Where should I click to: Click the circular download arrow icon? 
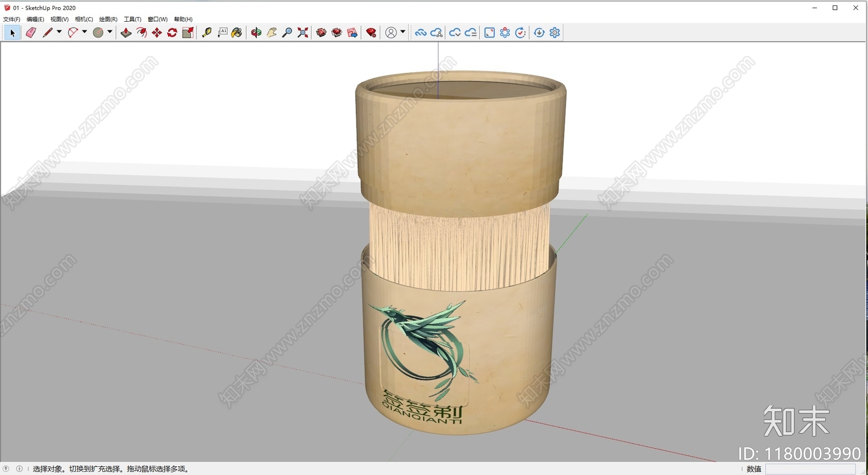pos(539,33)
